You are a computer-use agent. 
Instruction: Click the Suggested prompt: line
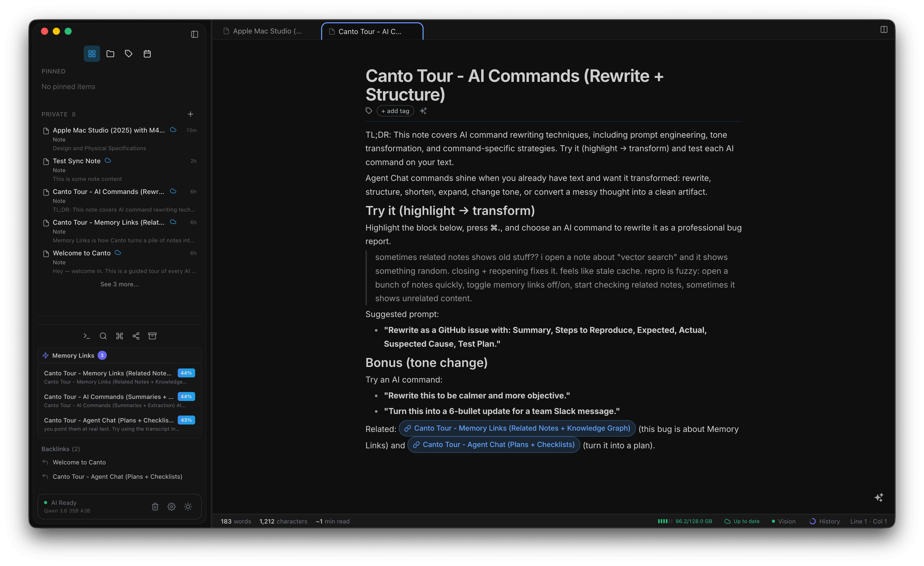coord(402,314)
